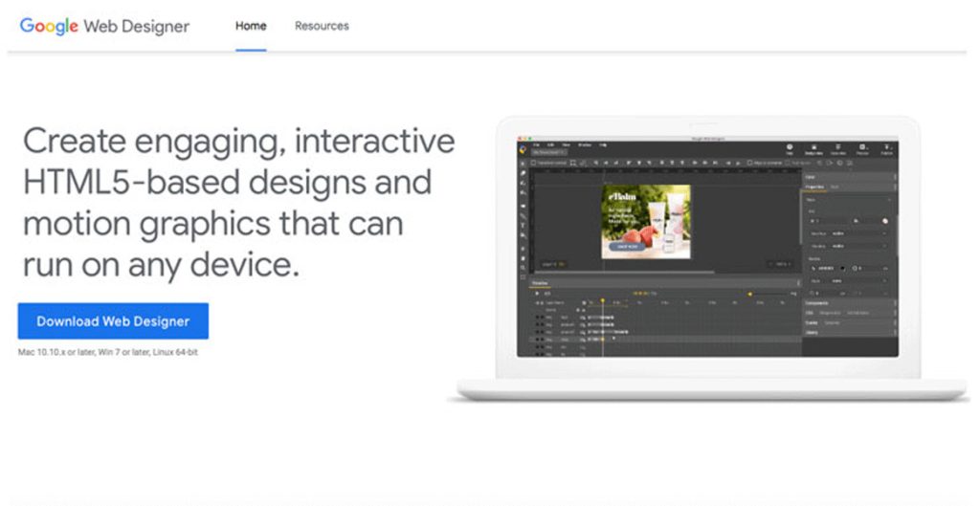This screenshot has width=980, height=506.
Task: Click the Google Web Designer logo
Action: [104, 26]
